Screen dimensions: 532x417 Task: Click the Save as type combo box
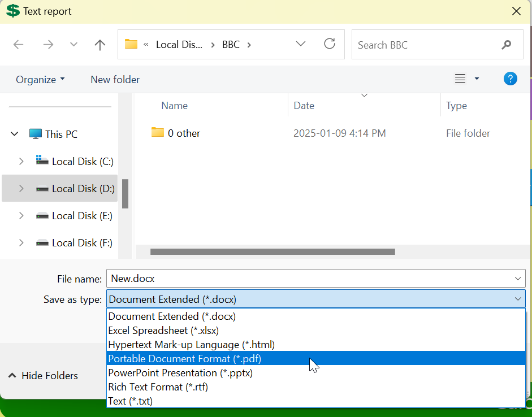[x=316, y=299]
